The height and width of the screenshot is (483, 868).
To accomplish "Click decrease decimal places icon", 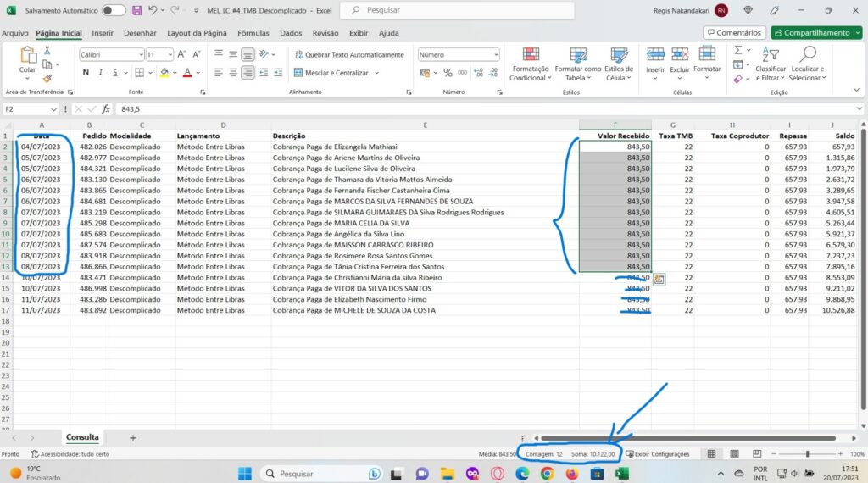I will (x=492, y=73).
